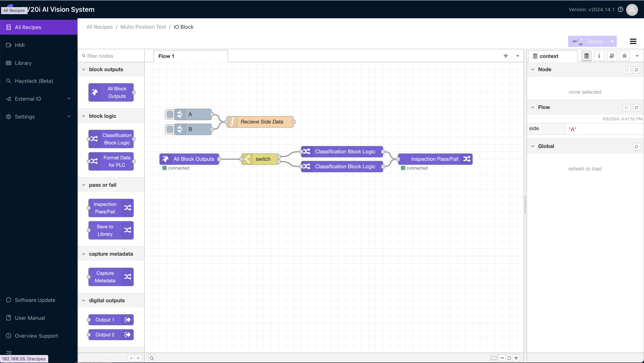Open the help book sidebar tab
The image size is (644, 363).
[x=612, y=56]
